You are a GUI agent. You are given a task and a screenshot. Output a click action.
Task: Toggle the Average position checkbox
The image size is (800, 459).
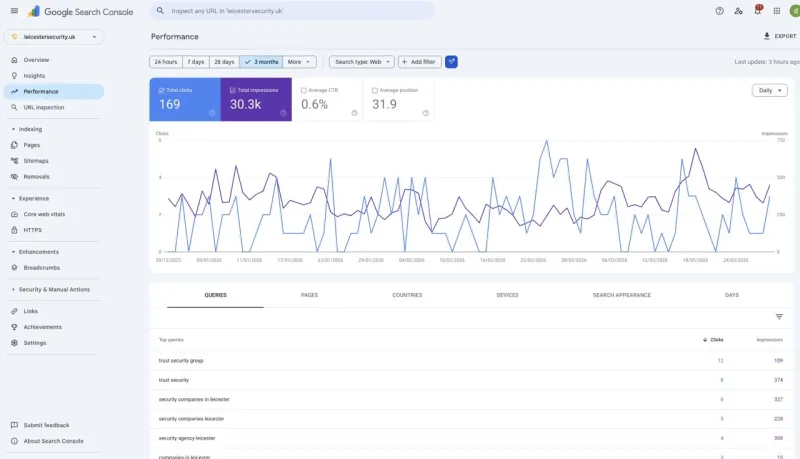[x=375, y=90]
